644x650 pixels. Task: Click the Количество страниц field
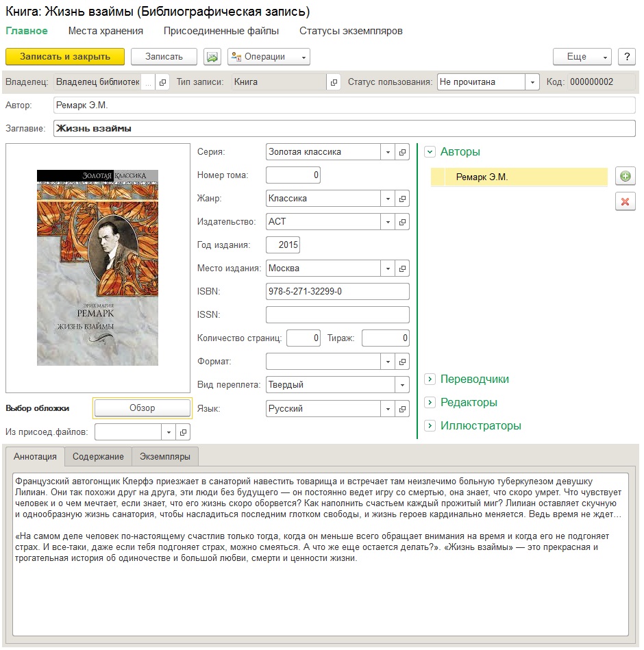point(304,338)
